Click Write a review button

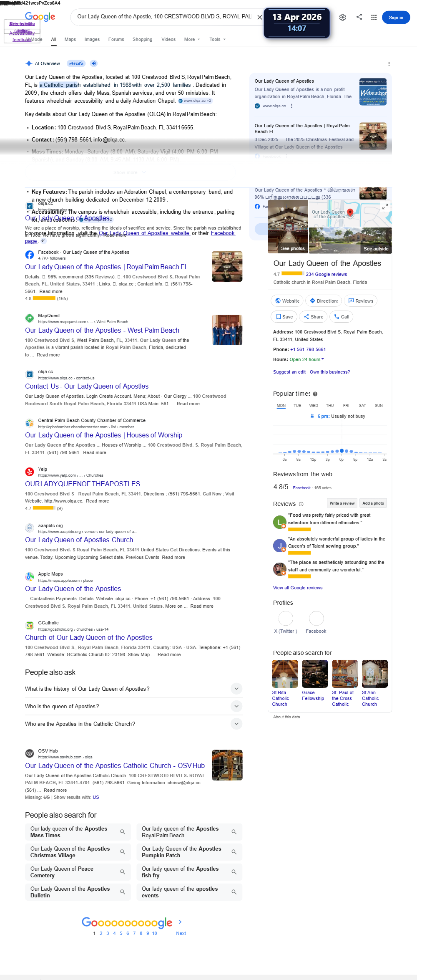click(342, 503)
